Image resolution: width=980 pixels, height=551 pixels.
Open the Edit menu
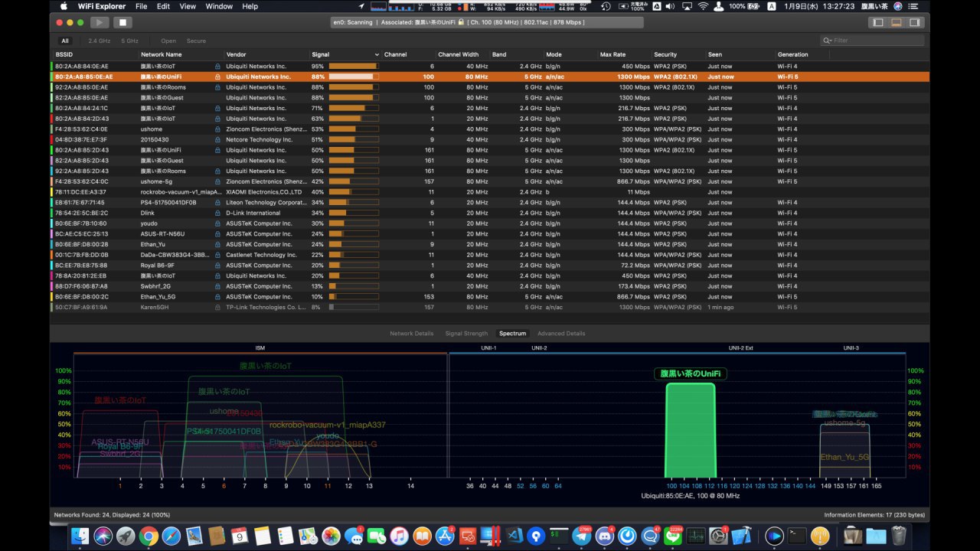click(164, 6)
